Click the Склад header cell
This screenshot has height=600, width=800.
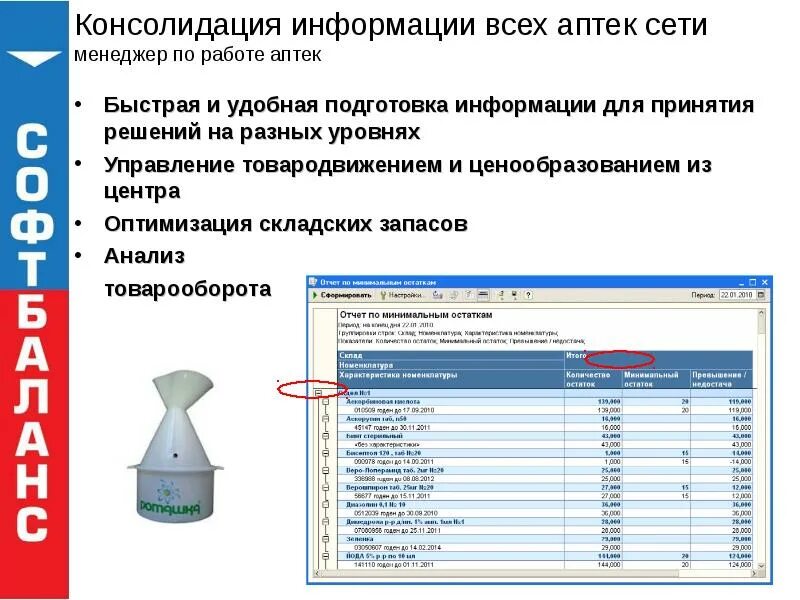point(451,355)
